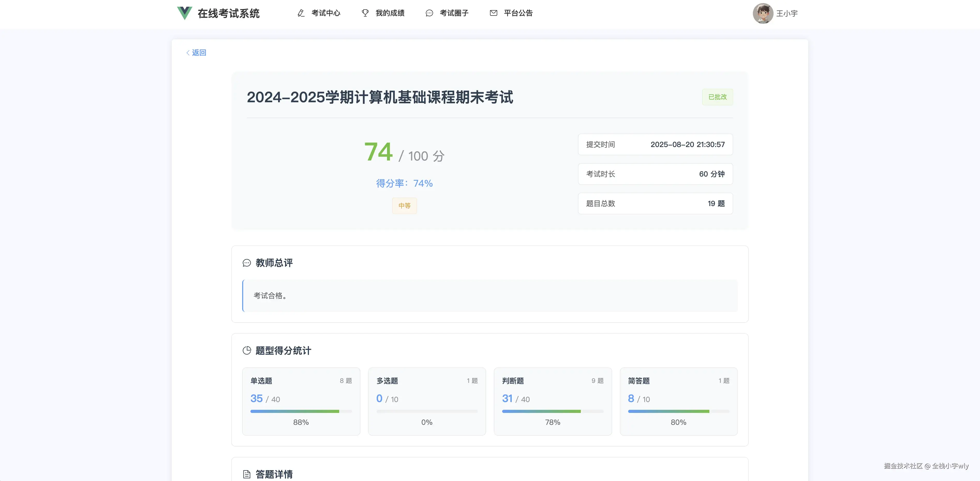The height and width of the screenshot is (481, 980).
Task: Click the 单选题 88% progress bar
Action: coord(301,411)
